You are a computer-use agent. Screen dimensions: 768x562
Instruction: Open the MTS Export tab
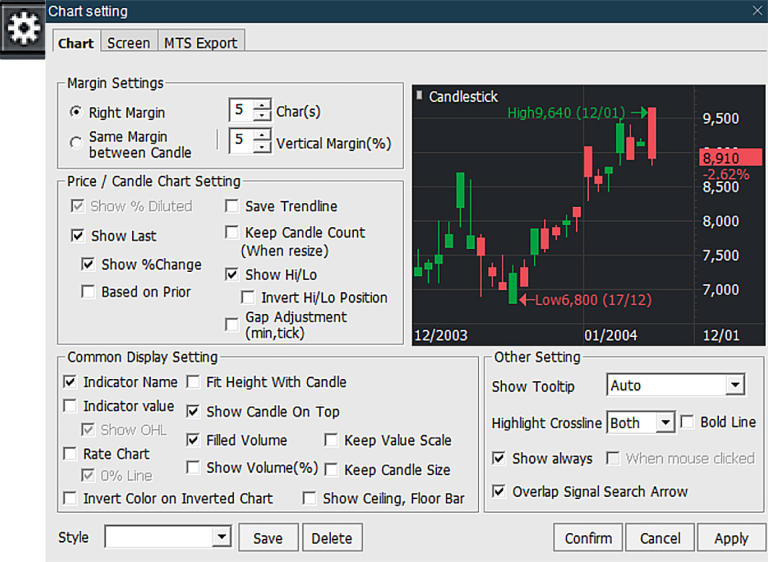pyautogui.click(x=200, y=43)
